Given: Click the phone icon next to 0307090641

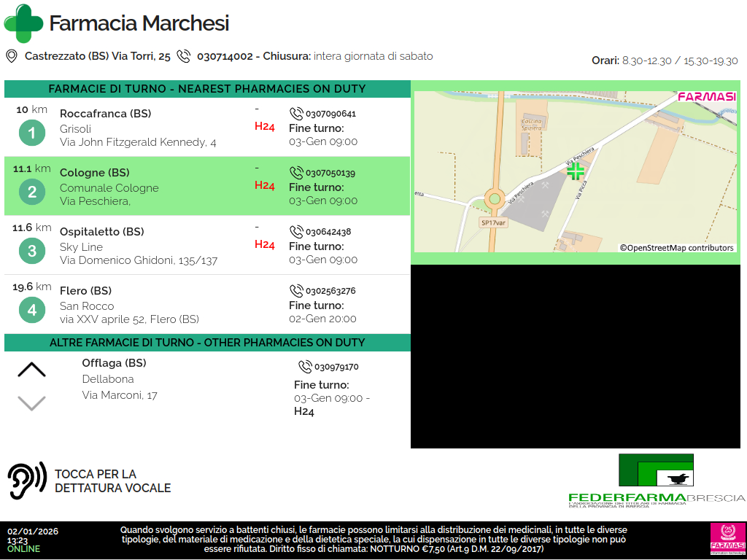Looking at the screenshot, I should click(296, 114).
